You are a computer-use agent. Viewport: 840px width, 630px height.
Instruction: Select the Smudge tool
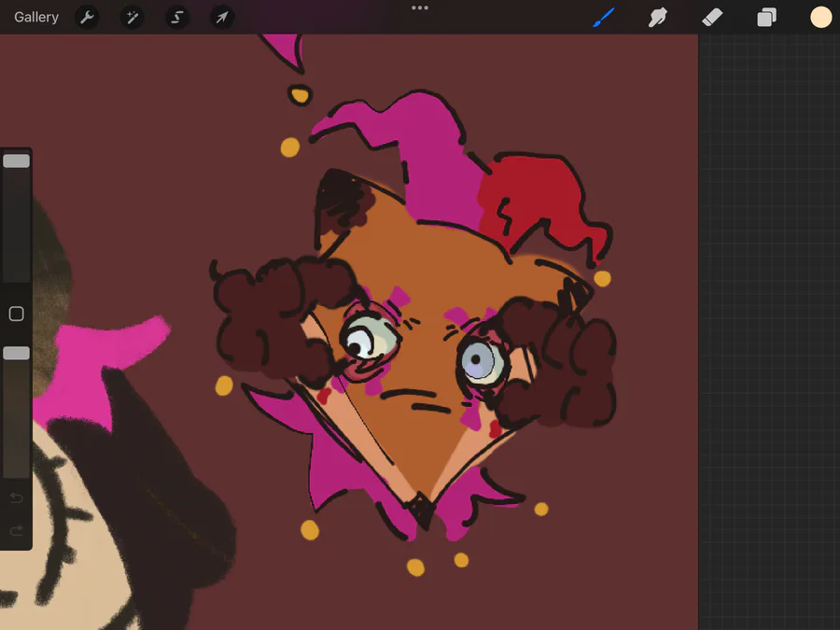(x=658, y=17)
